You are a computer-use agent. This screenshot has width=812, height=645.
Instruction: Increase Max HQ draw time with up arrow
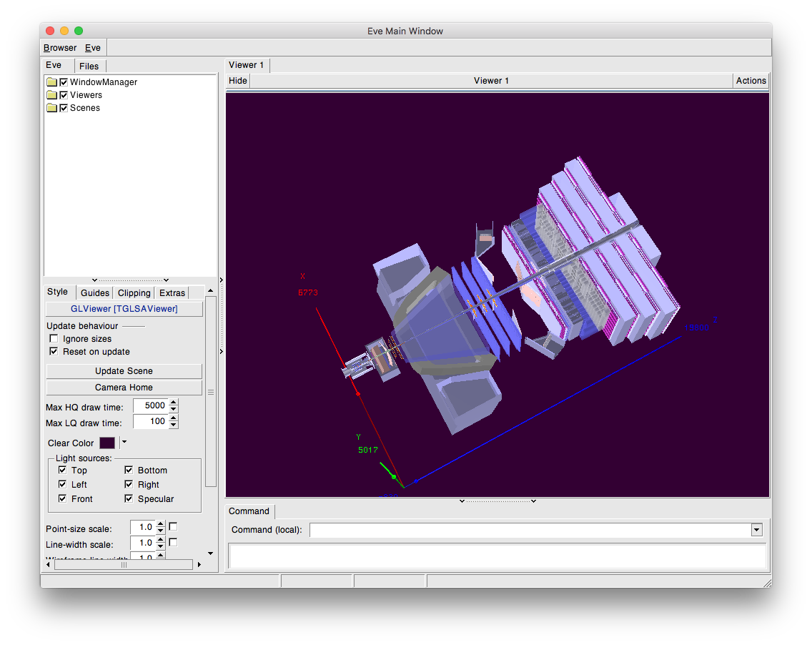(x=174, y=403)
